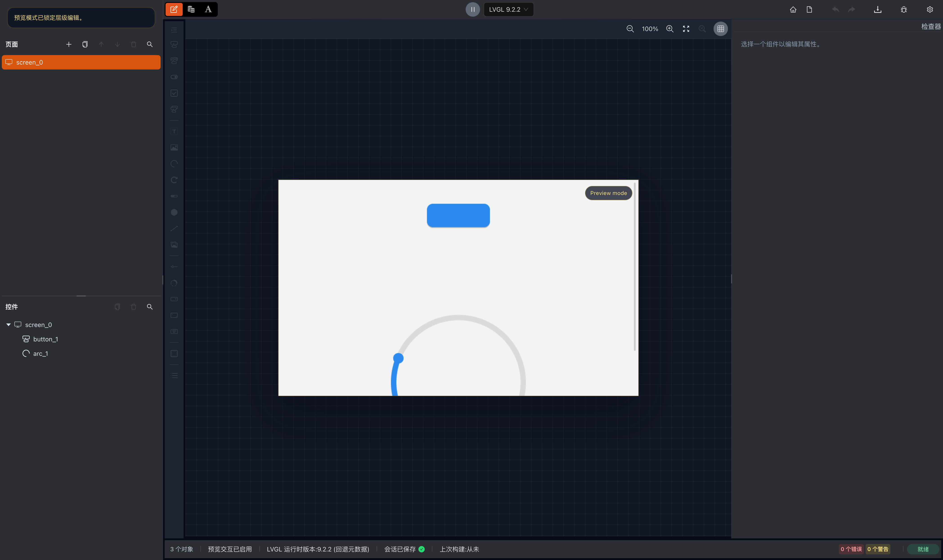Pick the Button widget tool
943x560 pixels.
coord(174,45)
